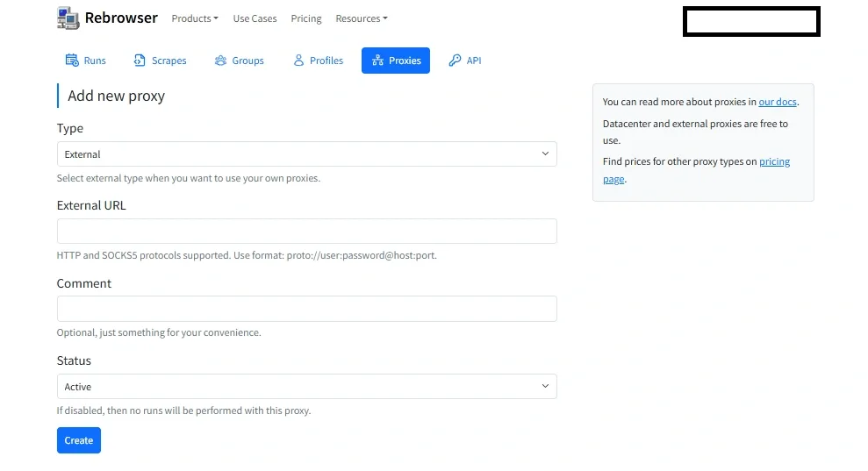Click 'Datacenter and external proxies are free' text
This screenshot has height=471, width=868.
(695, 132)
